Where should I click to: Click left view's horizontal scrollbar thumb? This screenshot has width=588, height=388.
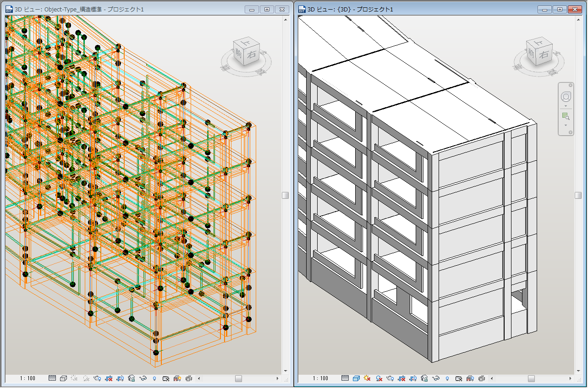pyautogui.click(x=238, y=378)
